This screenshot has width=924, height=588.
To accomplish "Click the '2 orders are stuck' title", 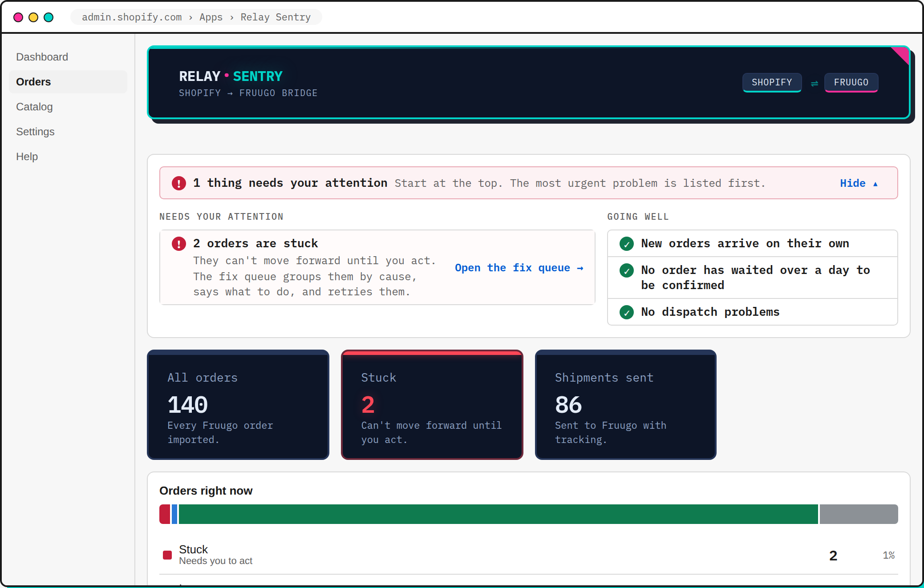I will tap(255, 244).
